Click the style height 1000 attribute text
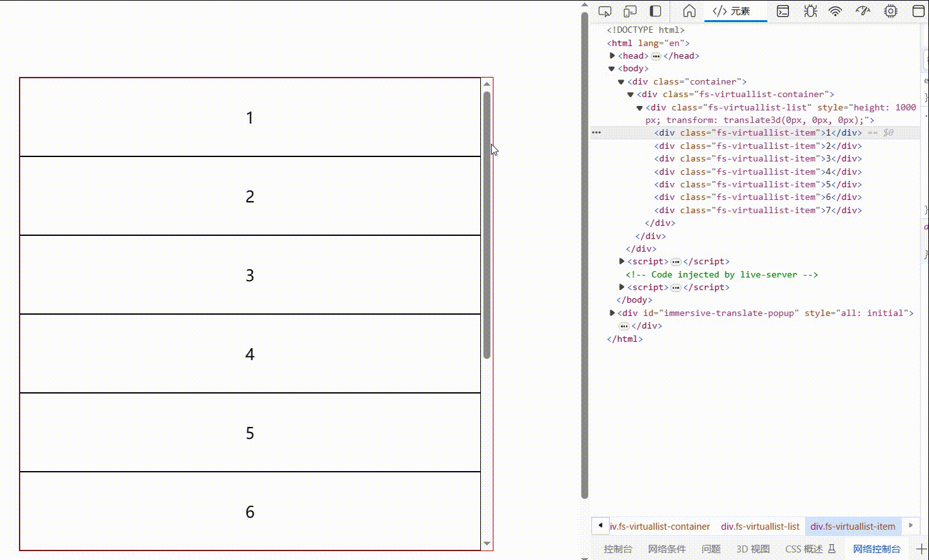 pyautogui.click(x=867, y=107)
